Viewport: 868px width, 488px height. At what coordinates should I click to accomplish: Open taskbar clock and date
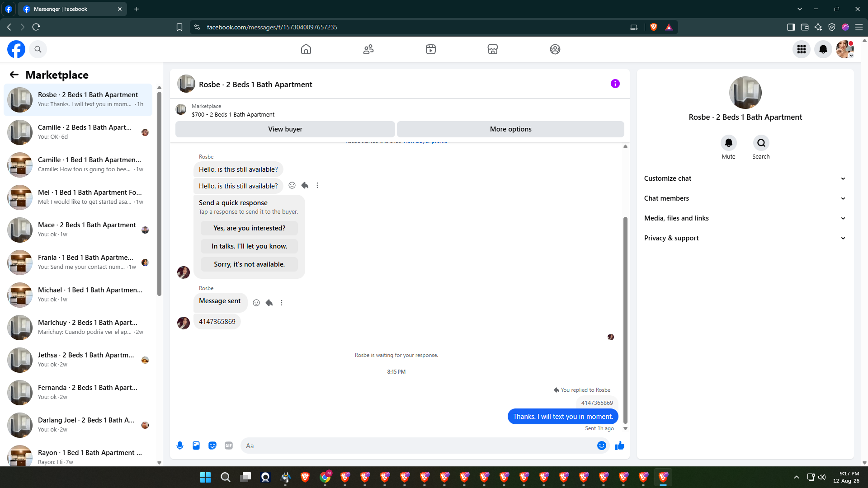tap(846, 477)
